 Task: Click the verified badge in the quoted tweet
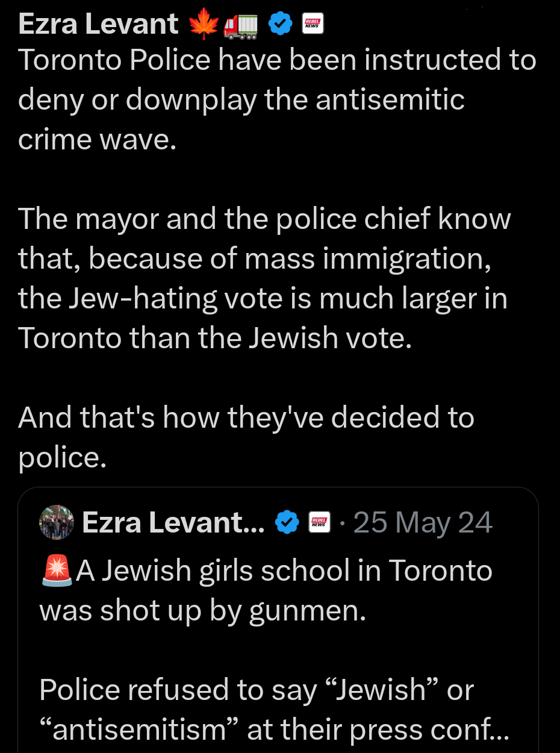coord(287,522)
